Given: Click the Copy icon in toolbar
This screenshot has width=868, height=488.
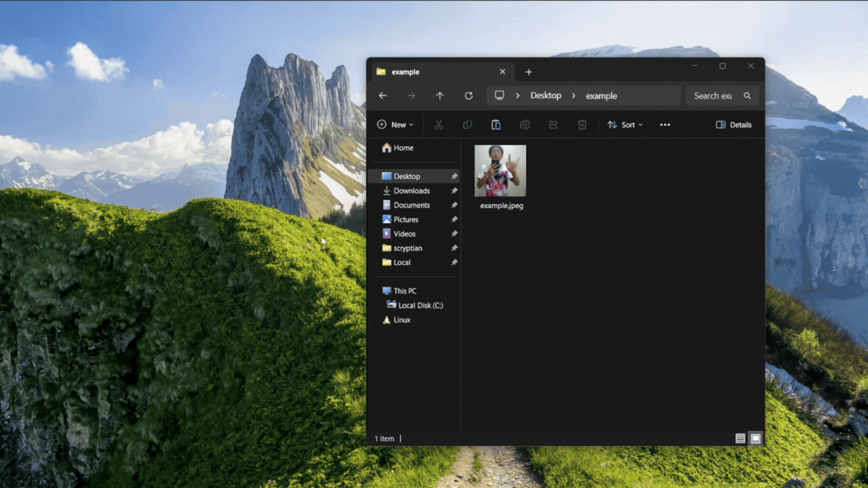Looking at the screenshot, I should (467, 125).
